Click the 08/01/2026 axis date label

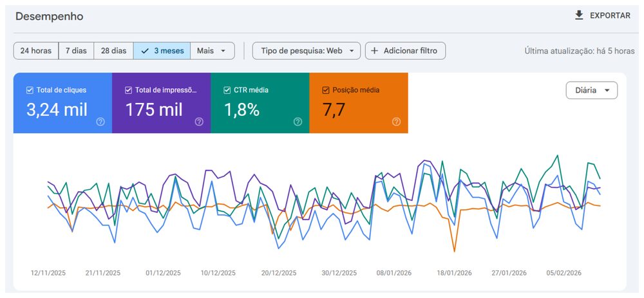[394, 273]
